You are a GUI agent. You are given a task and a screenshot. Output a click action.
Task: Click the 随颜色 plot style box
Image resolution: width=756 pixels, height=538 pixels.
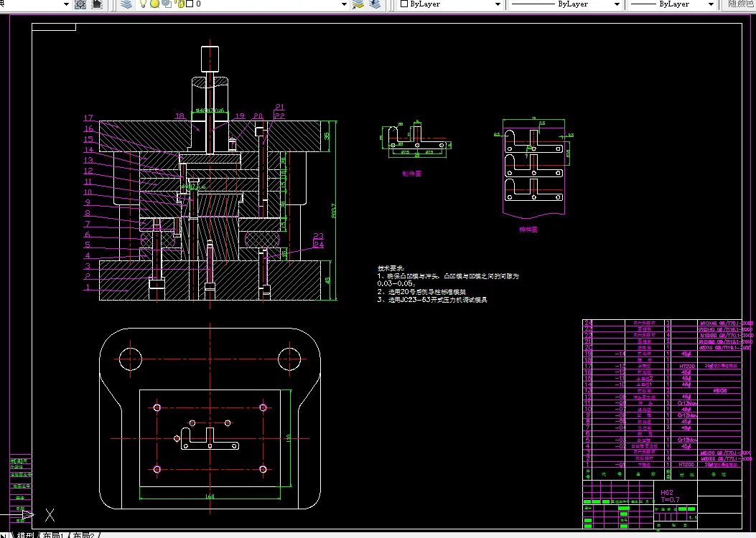(x=739, y=4)
